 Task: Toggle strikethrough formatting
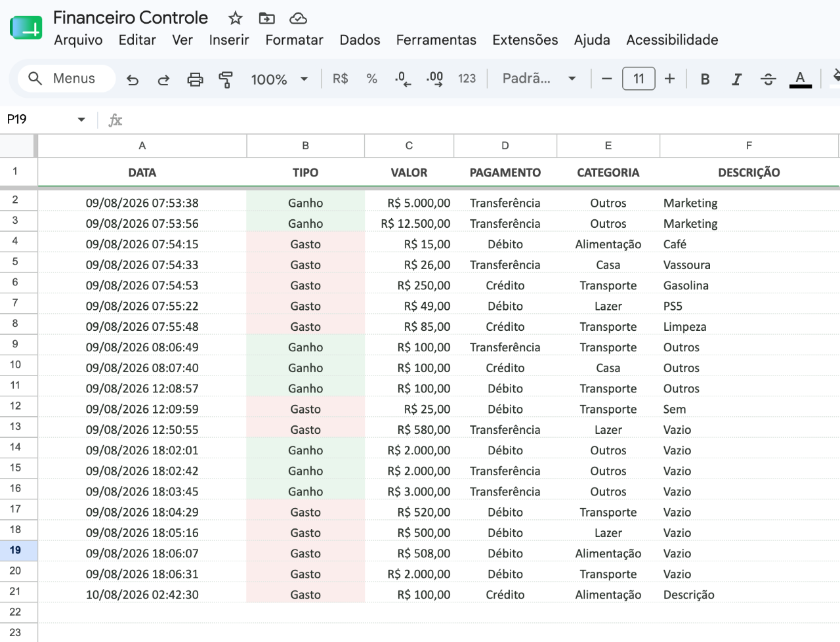tap(768, 79)
